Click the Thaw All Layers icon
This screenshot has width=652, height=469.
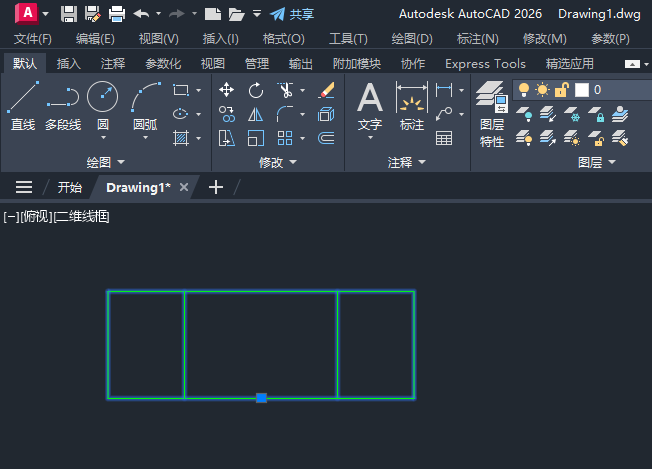coord(572,138)
